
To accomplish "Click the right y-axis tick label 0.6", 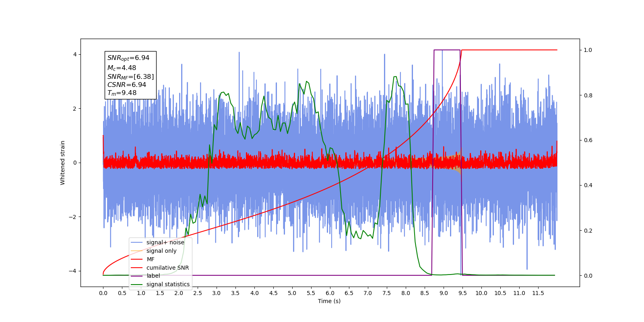I will (588, 140).
